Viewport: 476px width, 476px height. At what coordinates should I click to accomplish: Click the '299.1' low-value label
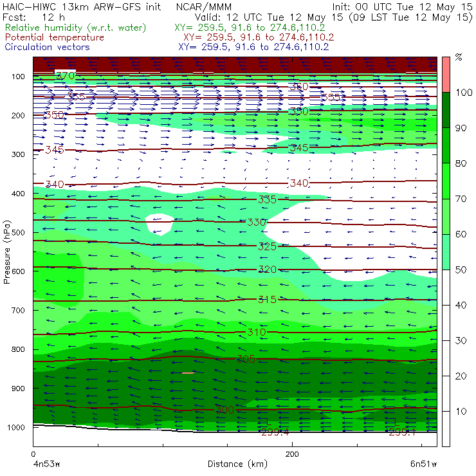402,432
